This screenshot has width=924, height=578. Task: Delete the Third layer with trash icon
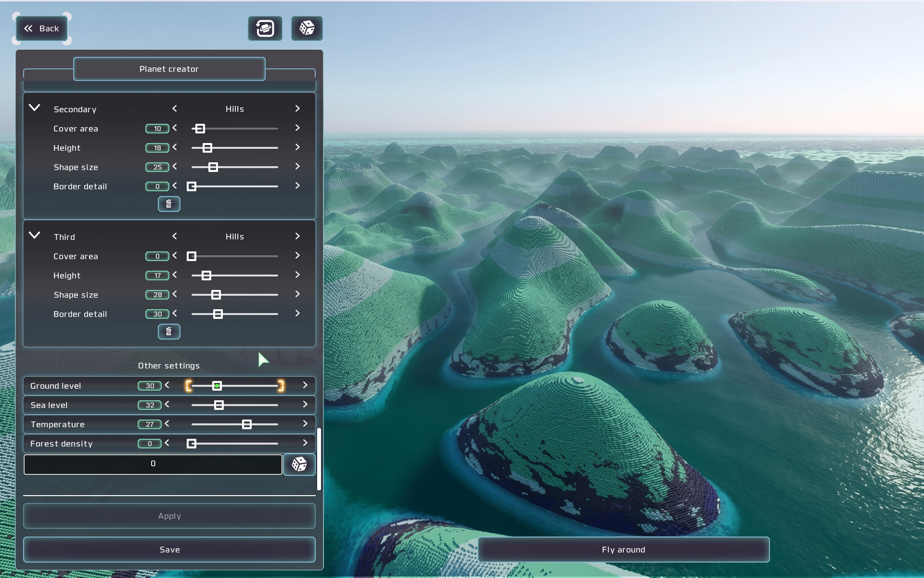[169, 331]
